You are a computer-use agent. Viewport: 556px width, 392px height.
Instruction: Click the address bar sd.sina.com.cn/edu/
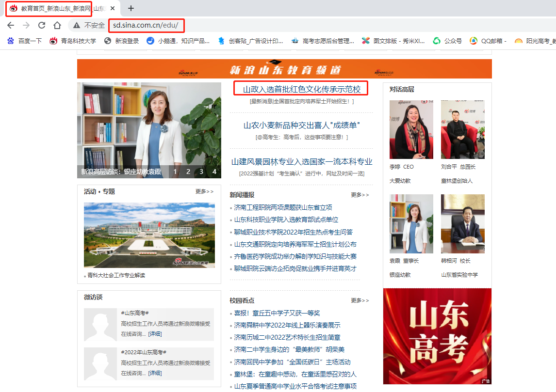(146, 25)
